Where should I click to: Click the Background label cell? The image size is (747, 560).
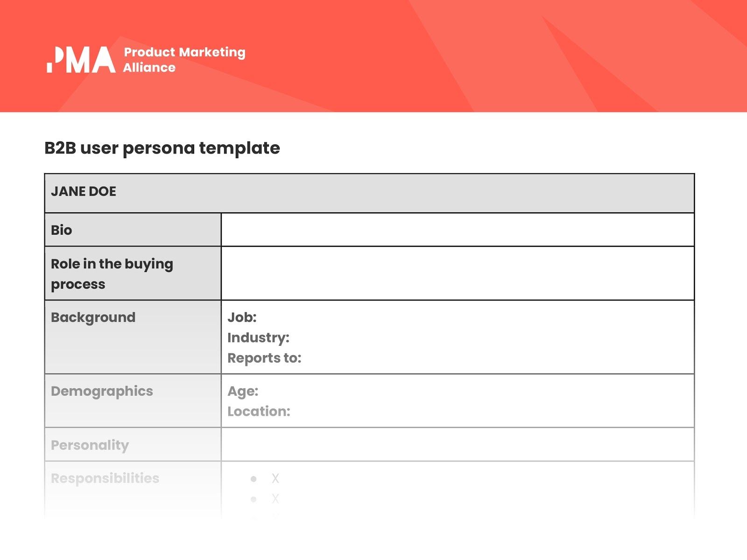point(133,337)
